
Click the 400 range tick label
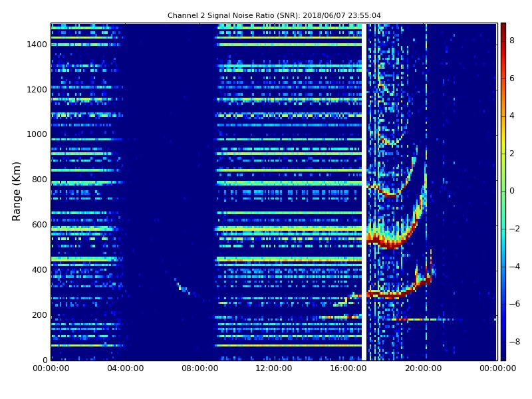(39, 270)
